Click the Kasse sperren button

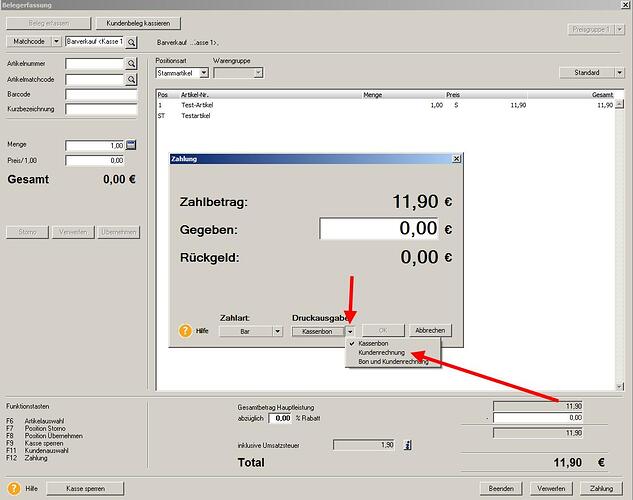click(85, 488)
